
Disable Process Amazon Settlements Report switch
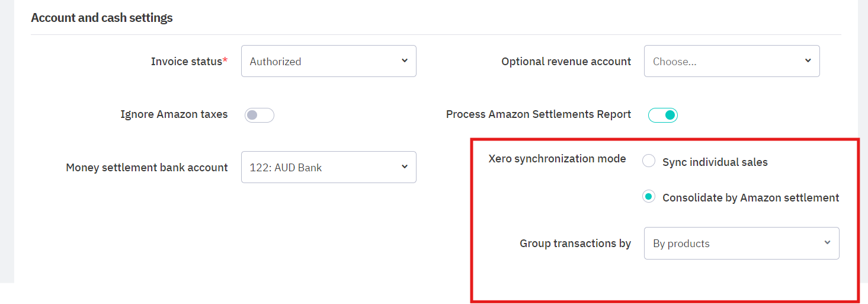(x=662, y=115)
